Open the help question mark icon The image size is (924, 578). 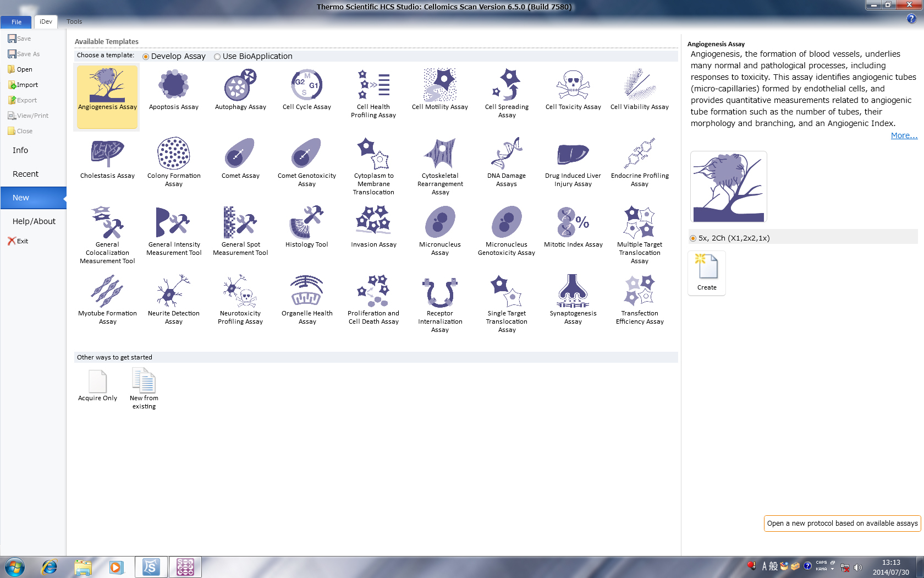911,19
